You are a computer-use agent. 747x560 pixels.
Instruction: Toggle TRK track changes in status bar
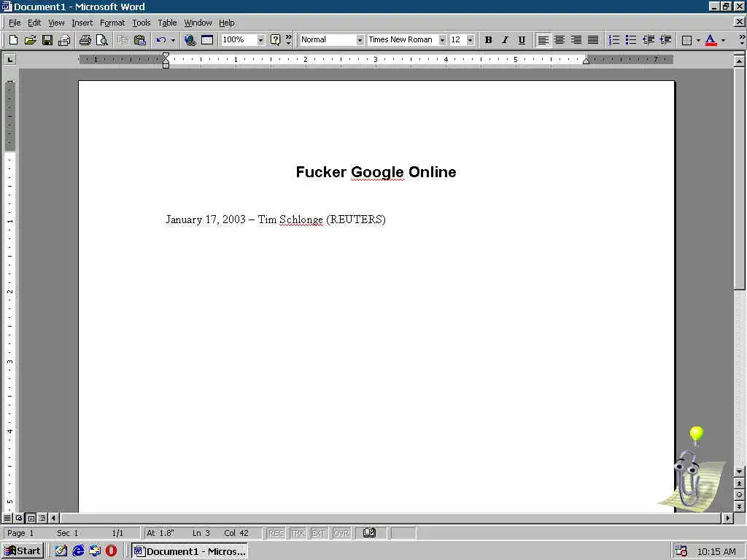point(298,533)
